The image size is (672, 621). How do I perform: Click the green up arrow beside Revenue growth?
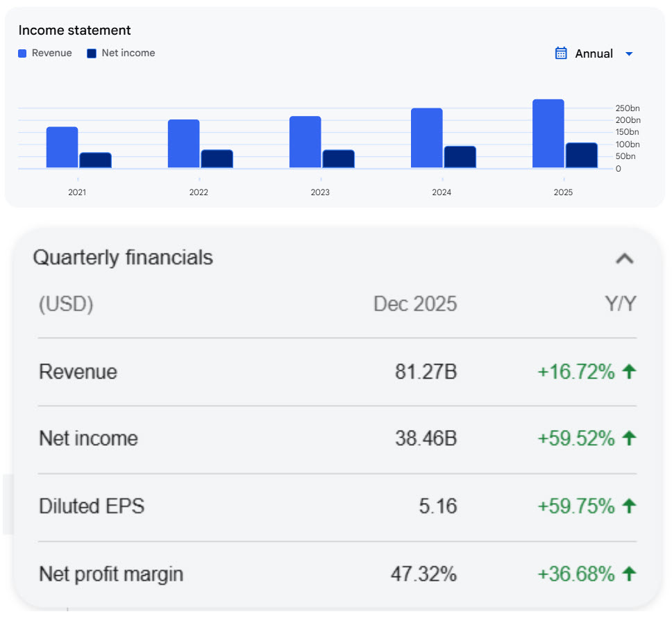[629, 372]
